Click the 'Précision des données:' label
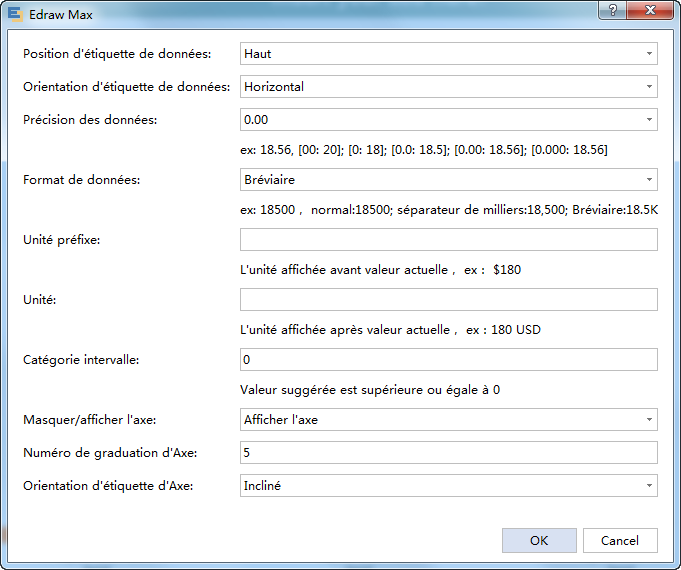Screen dimensions: 681x570 click(90, 120)
